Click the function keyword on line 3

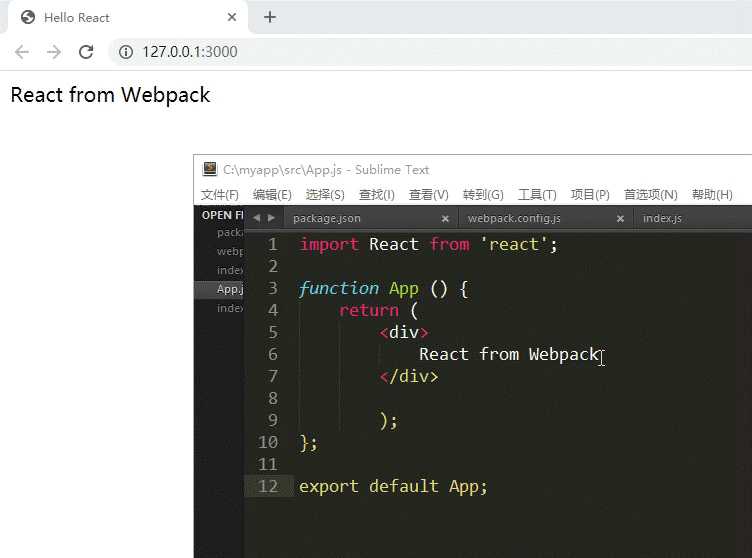338,289
